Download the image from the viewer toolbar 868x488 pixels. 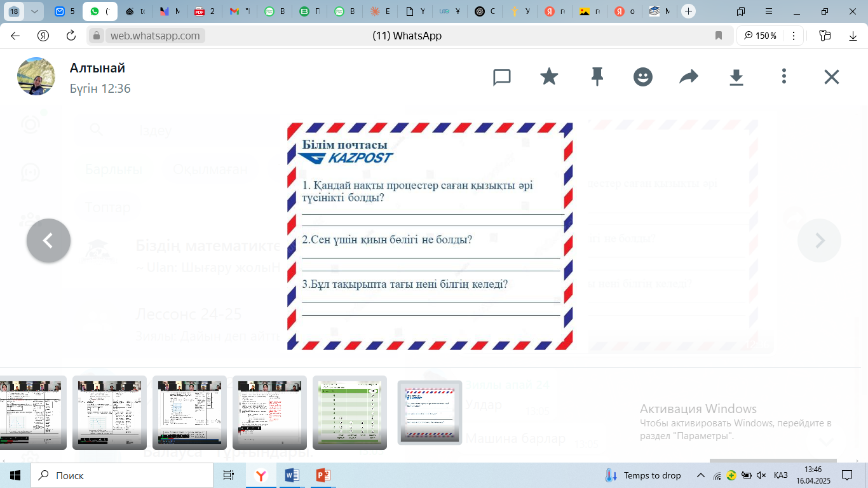click(736, 78)
